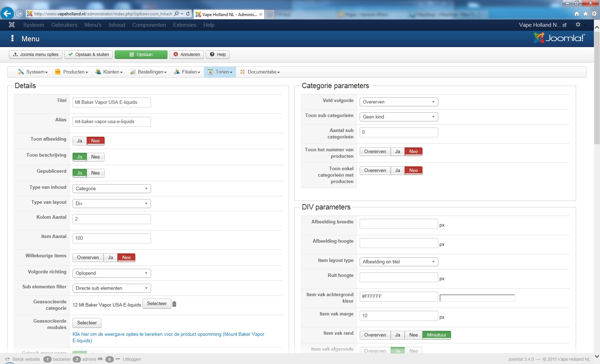Image resolution: width=600 pixels, height=364 pixels.
Task: Open browser favorites star icon
Action: pos(585,14)
